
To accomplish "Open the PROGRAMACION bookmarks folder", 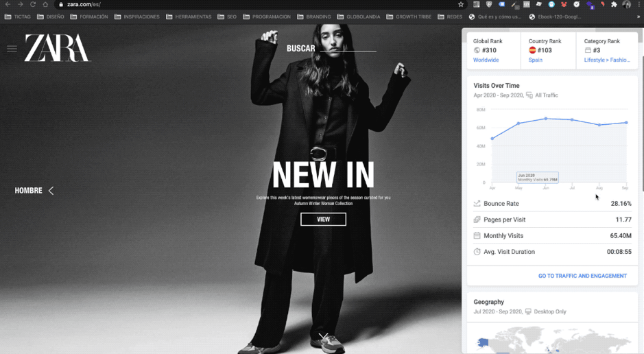I will (x=267, y=17).
